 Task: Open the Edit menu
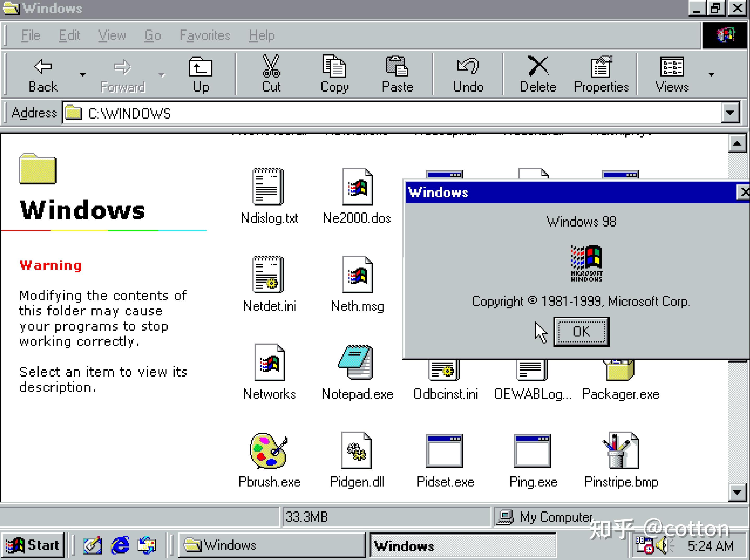[x=69, y=35]
